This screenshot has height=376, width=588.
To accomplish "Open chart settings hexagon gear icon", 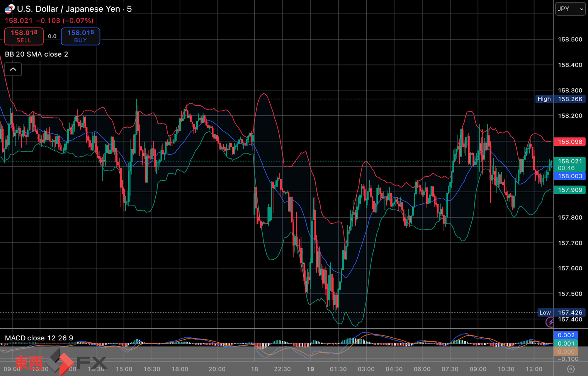I will click(571, 369).
